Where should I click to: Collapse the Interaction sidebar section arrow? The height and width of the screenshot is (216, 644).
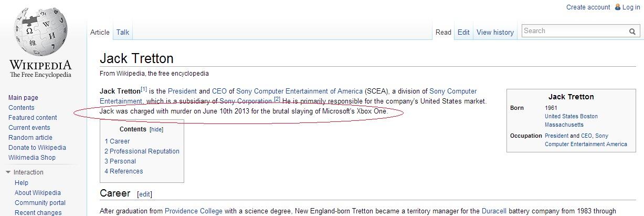(8, 172)
